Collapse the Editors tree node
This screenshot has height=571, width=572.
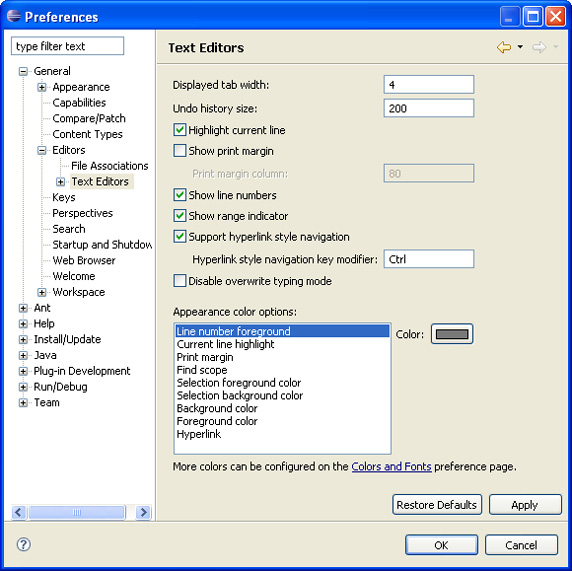[x=42, y=150]
